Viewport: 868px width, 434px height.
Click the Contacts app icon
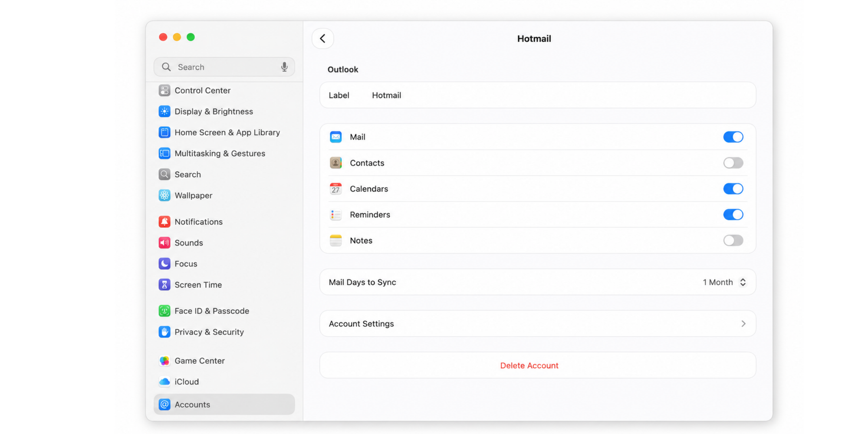pos(335,163)
